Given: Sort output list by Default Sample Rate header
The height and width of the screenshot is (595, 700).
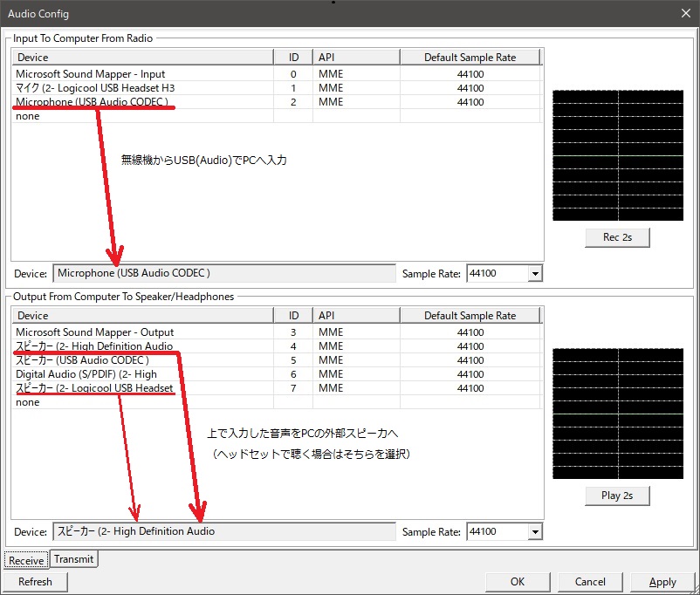Looking at the screenshot, I should pyautogui.click(x=470, y=316).
